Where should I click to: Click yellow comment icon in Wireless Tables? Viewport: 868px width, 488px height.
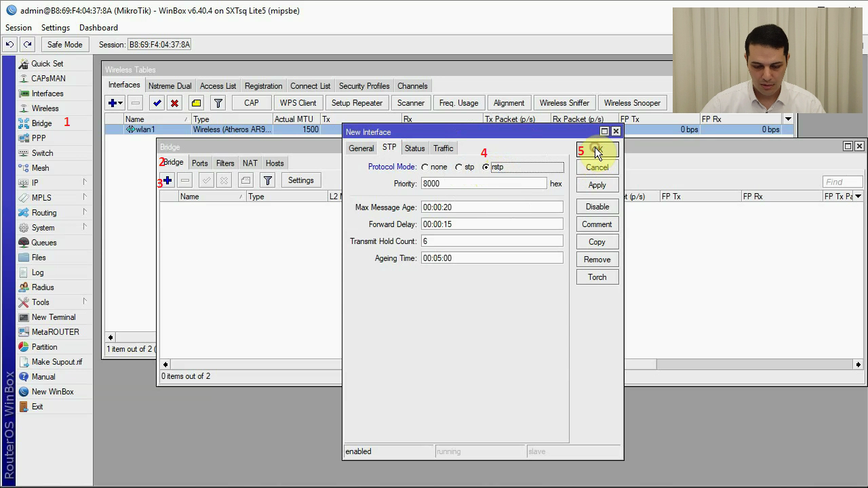(196, 103)
